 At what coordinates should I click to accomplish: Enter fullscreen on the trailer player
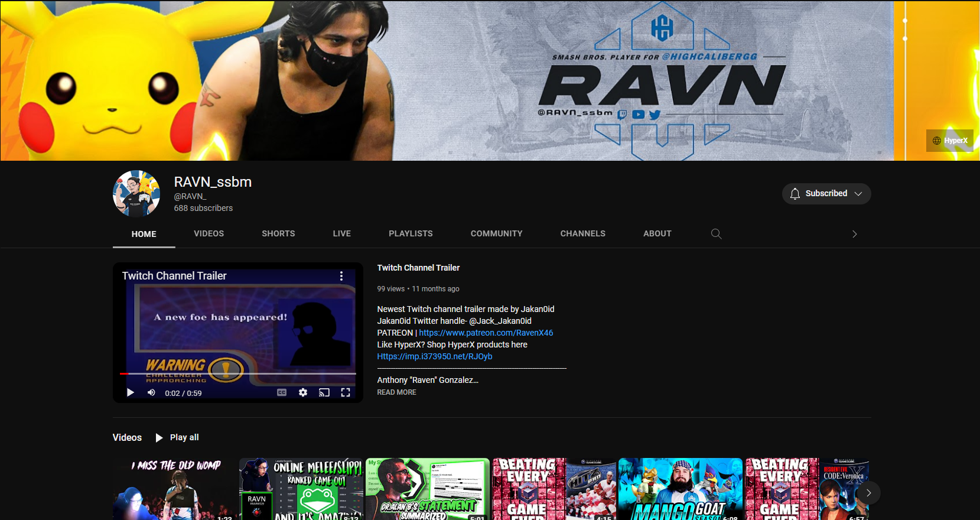click(x=346, y=392)
